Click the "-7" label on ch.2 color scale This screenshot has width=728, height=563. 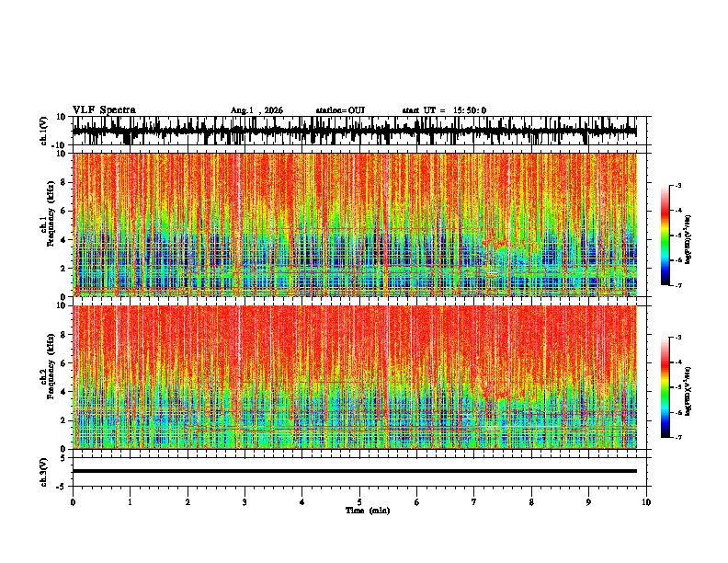tap(677, 438)
